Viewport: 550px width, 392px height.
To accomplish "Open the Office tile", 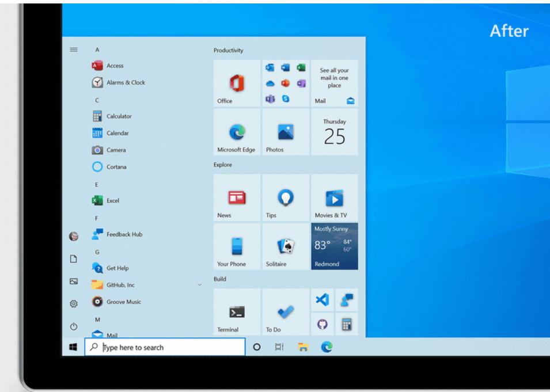I will (237, 83).
